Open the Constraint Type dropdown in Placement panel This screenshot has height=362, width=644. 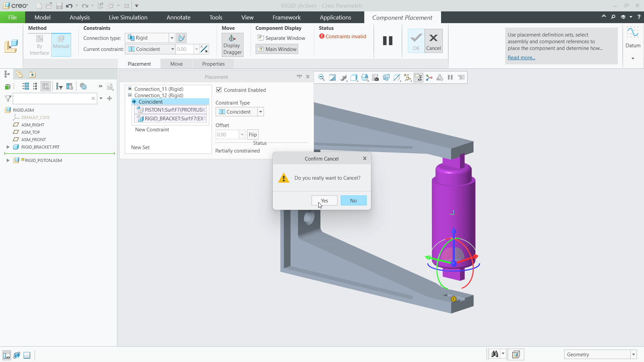click(261, 112)
